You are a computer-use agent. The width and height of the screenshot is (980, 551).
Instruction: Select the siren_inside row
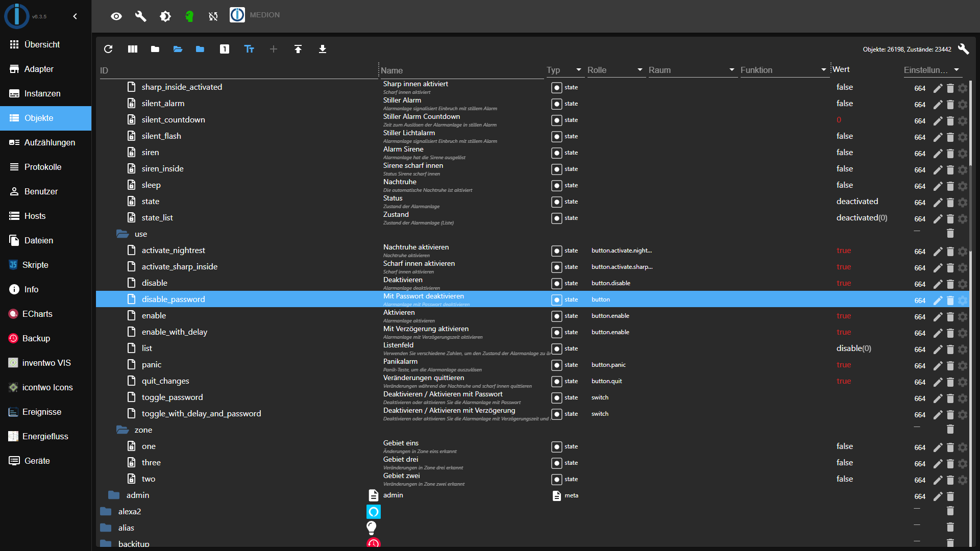532,168
